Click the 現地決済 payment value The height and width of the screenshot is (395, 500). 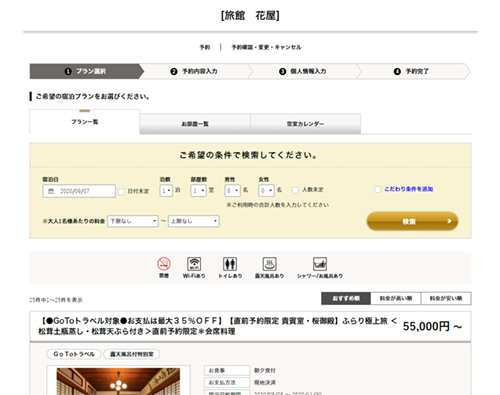tap(265, 382)
